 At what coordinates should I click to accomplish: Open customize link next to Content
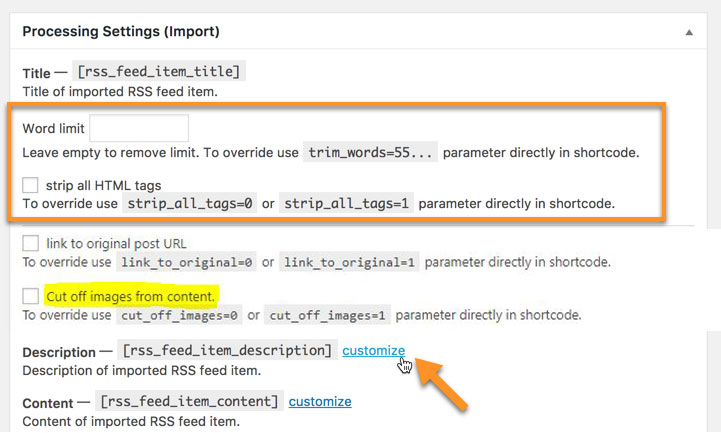coord(320,402)
